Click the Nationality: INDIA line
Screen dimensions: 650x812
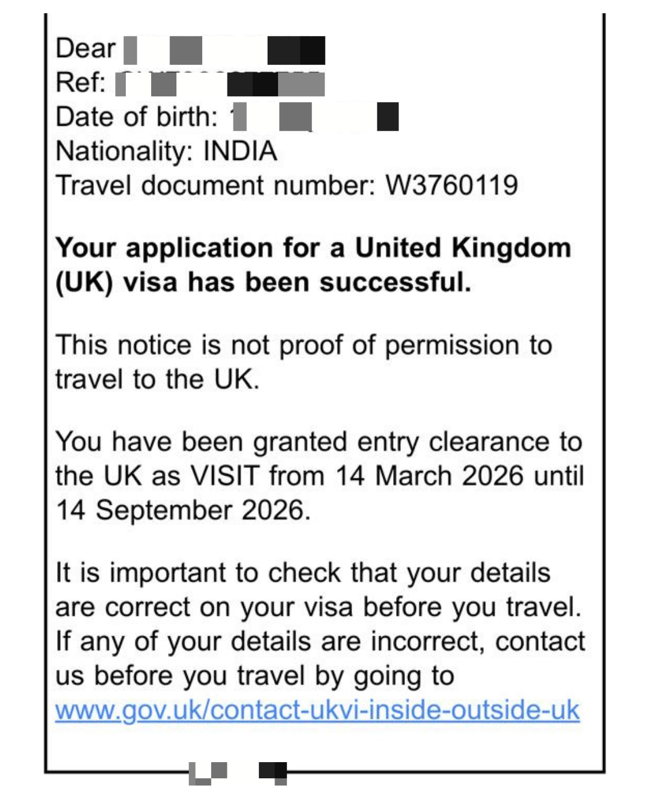pos(166,151)
